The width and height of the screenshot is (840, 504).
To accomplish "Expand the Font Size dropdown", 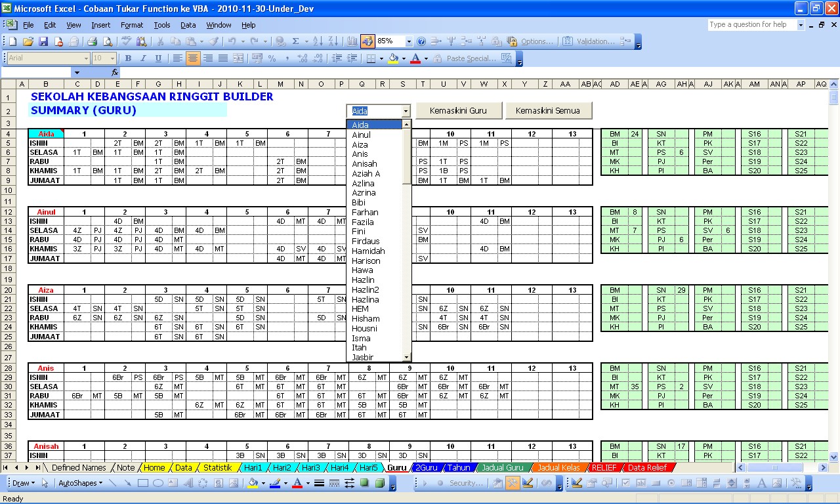I will (113, 58).
